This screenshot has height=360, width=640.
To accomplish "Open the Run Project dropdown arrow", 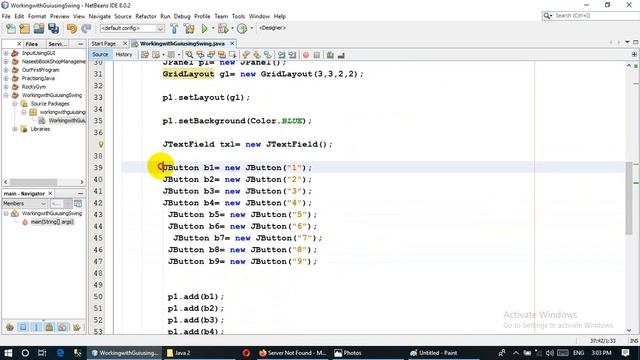I will click(213, 28).
